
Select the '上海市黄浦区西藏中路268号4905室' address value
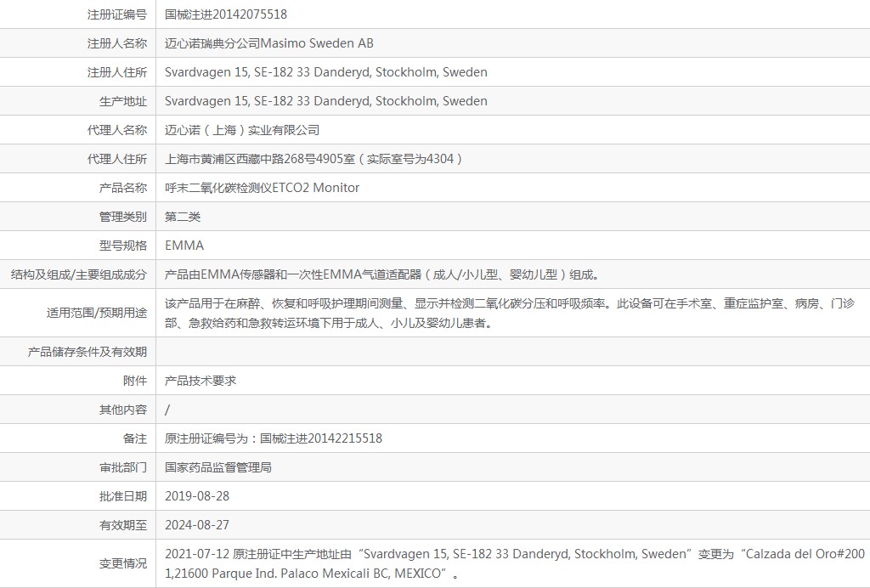point(314,159)
